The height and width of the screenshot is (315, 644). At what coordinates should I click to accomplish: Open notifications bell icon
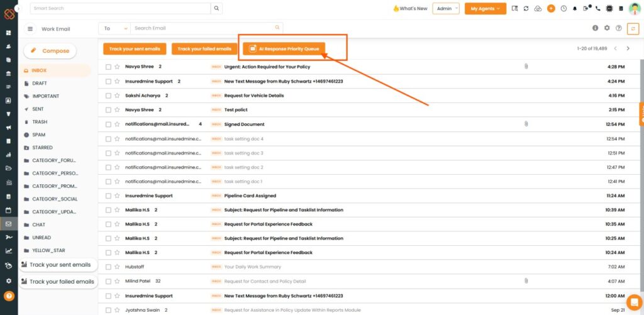click(575, 8)
